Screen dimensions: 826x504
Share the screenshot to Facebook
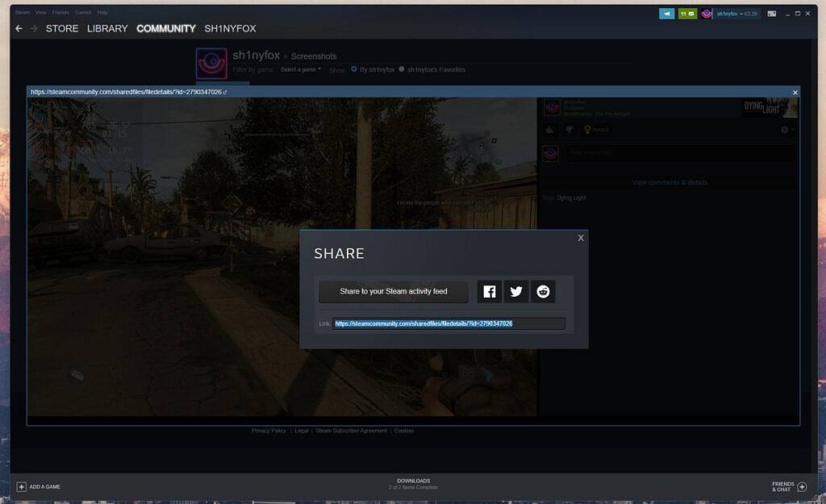489,291
